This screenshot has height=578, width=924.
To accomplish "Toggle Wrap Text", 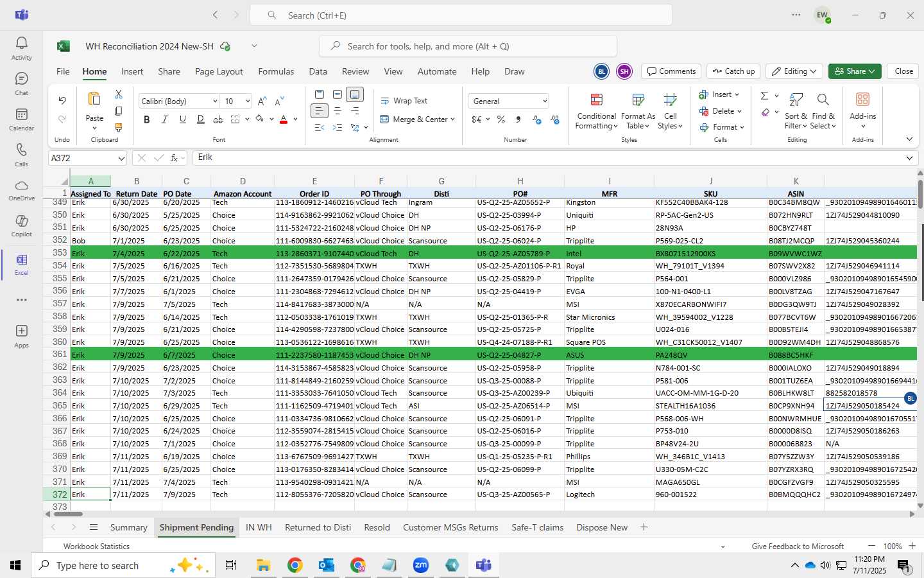I will click(x=404, y=101).
